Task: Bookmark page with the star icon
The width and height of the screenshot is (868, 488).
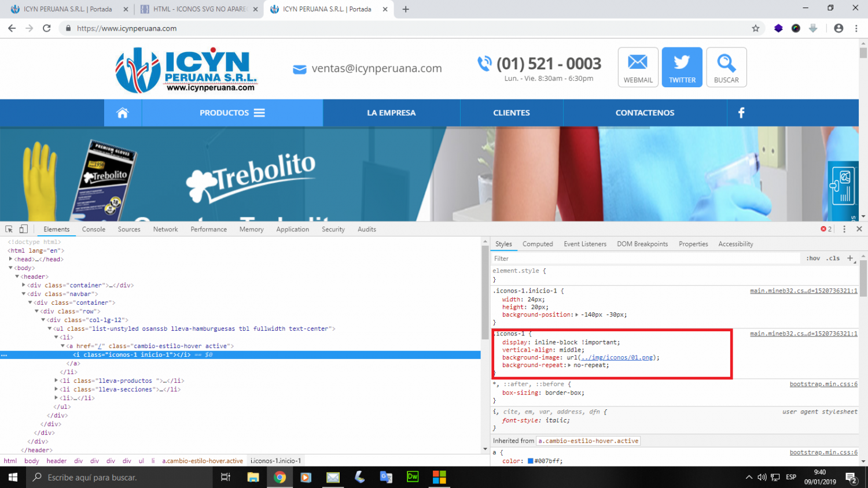Action: 755,28
